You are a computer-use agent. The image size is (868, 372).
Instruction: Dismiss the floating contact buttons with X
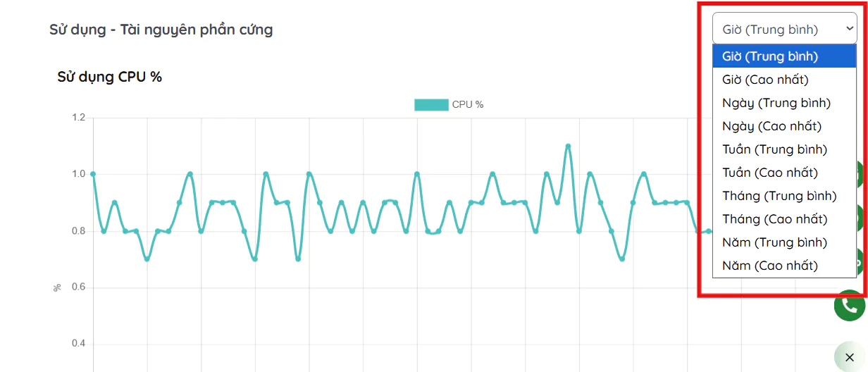(850, 356)
